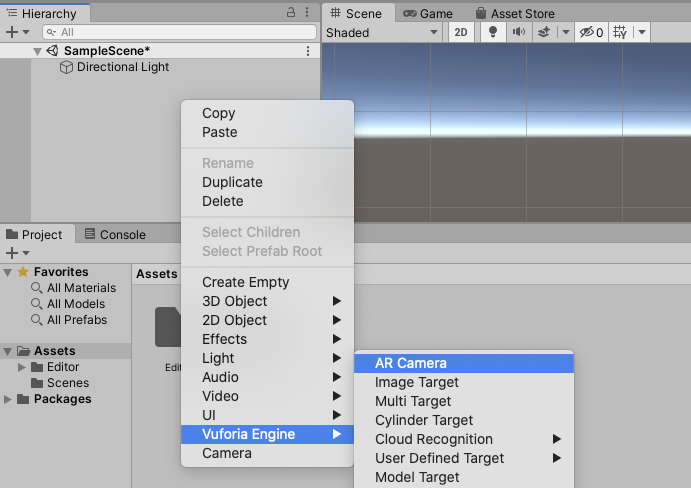Open the Light submenu
This screenshot has width=691, height=488.
267,358
